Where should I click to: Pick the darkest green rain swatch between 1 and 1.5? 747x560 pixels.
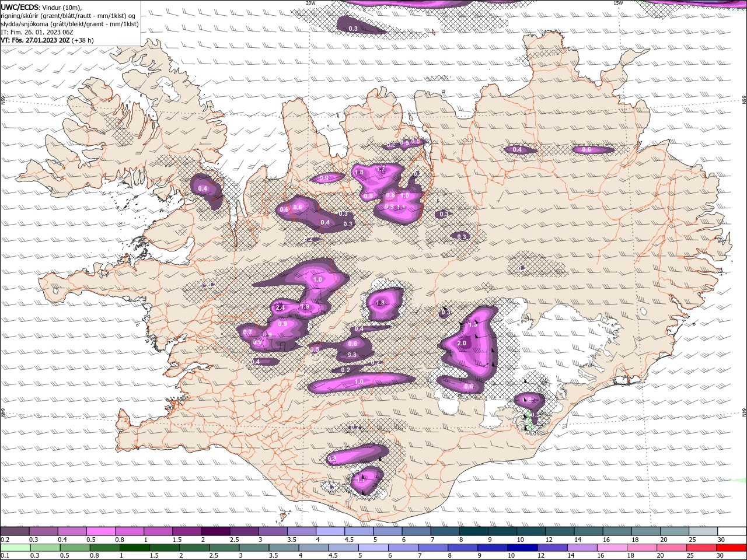pos(135,548)
